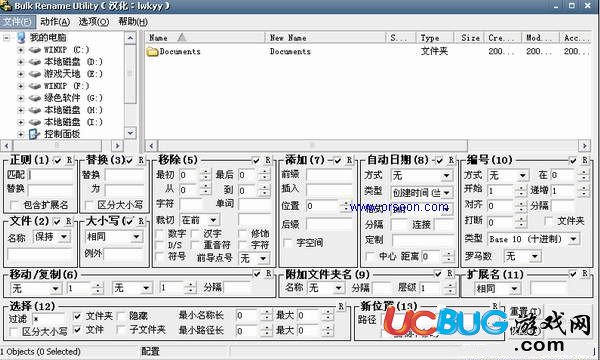
Task: Click the R reset icon for 附加文件夹名(9)
Action: coord(450,274)
